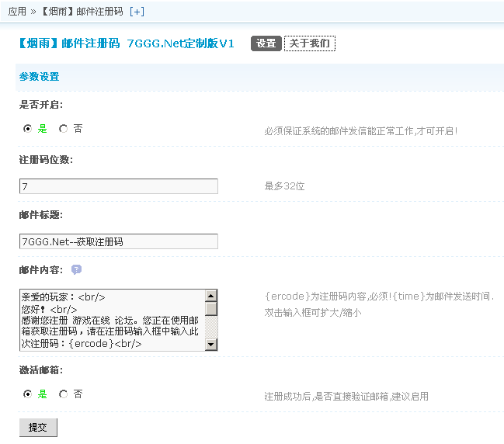Click the 最多32位 hint text
Image resolution: width=504 pixels, height=444 pixels.
[284, 186]
